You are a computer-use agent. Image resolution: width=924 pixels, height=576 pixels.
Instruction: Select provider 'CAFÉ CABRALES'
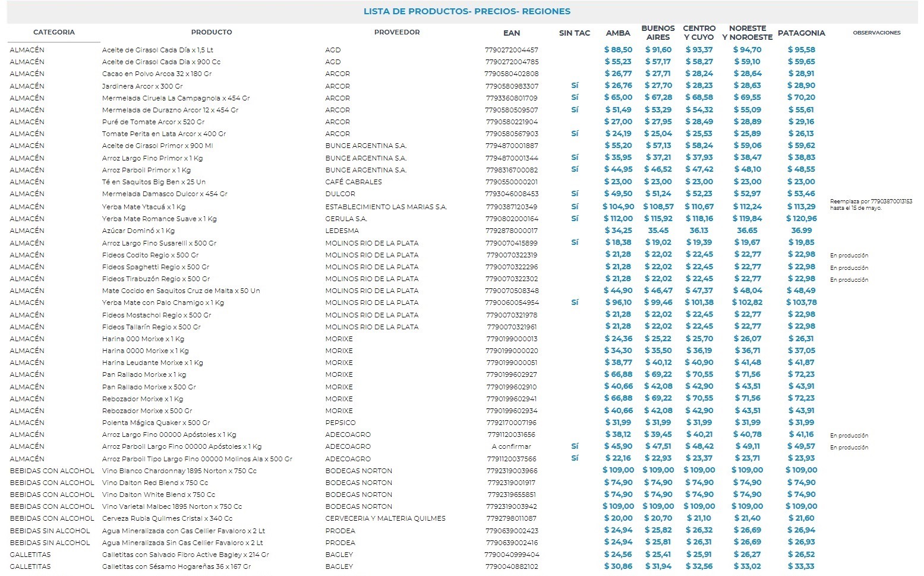(x=354, y=182)
